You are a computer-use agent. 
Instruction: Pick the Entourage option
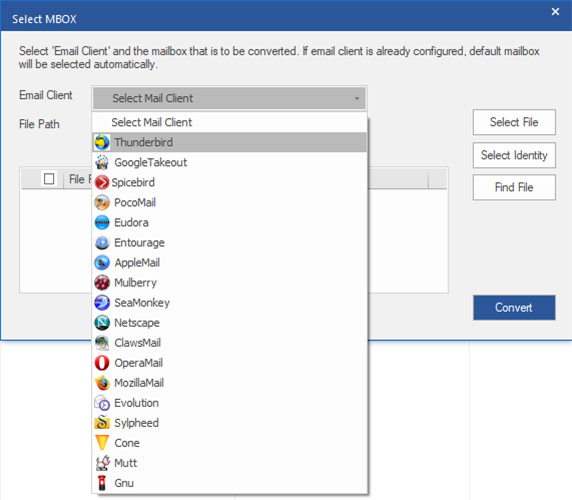229,243
